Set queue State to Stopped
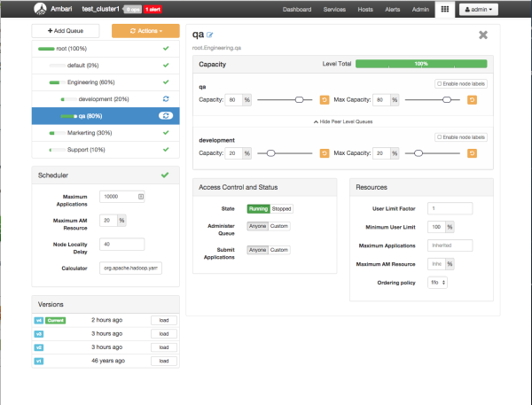532x405 pixels. (x=280, y=208)
